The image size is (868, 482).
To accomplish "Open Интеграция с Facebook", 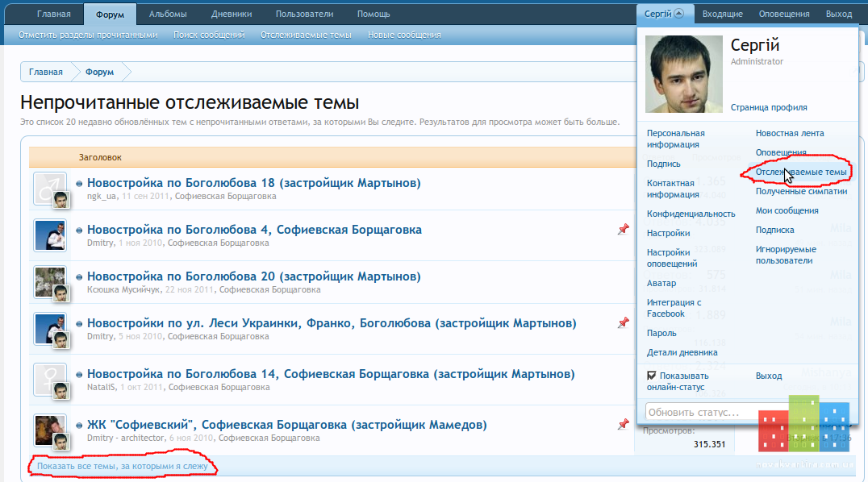I will pyautogui.click(x=674, y=308).
